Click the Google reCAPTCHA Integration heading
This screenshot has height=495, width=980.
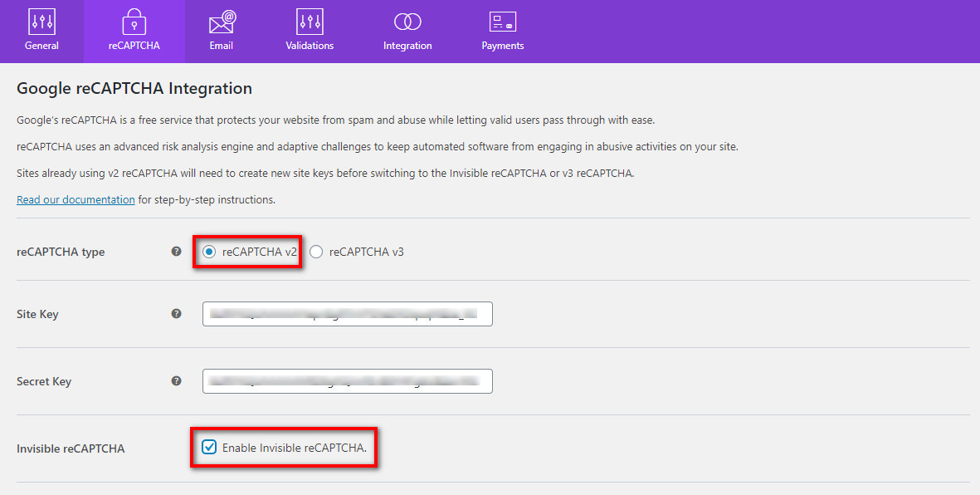[134, 88]
